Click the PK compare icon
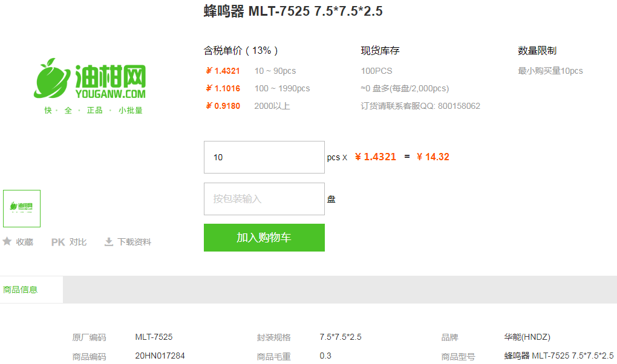The height and width of the screenshot is (364, 617). pyautogui.click(x=58, y=242)
